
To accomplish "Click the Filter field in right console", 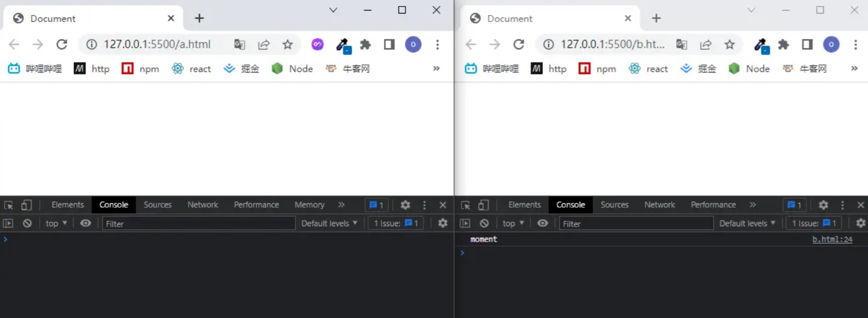I will coord(636,224).
